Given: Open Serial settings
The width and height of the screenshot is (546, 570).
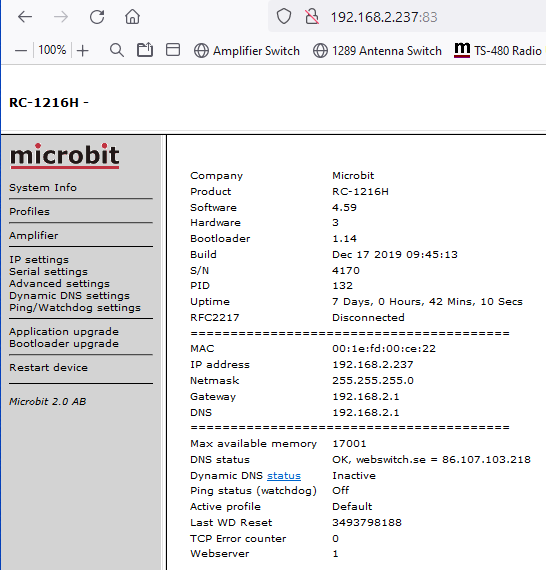Looking at the screenshot, I should 48,272.
